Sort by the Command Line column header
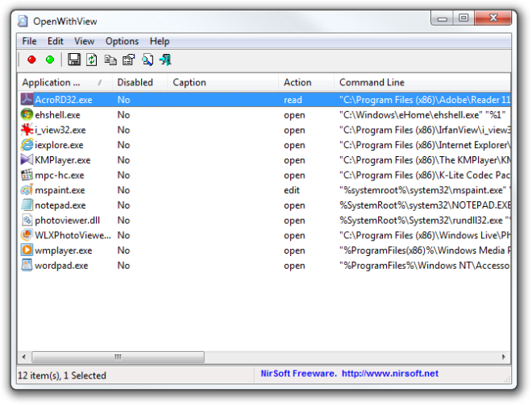 (422, 82)
